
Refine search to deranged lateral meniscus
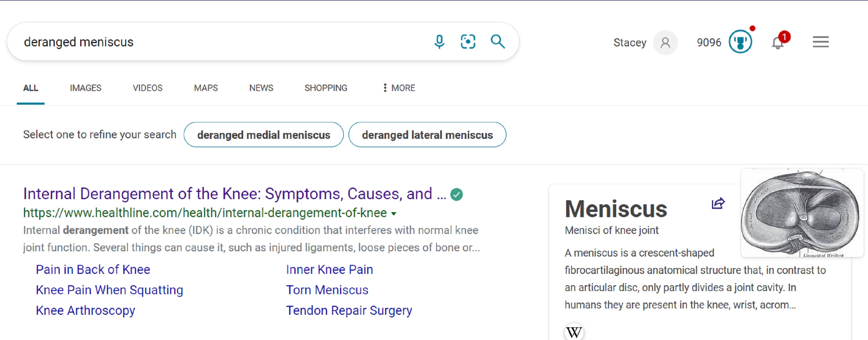pyautogui.click(x=427, y=134)
